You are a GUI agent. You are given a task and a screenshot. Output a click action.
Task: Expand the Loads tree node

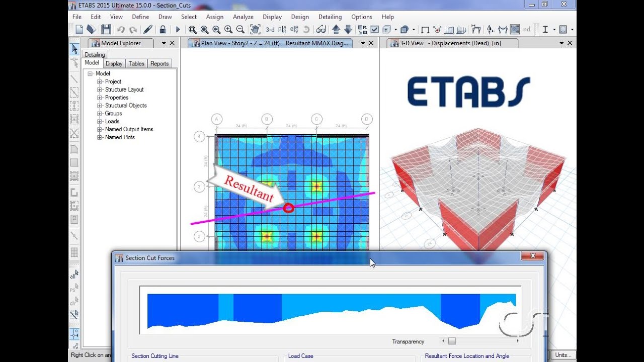pyautogui.click(x=100, y=121)
